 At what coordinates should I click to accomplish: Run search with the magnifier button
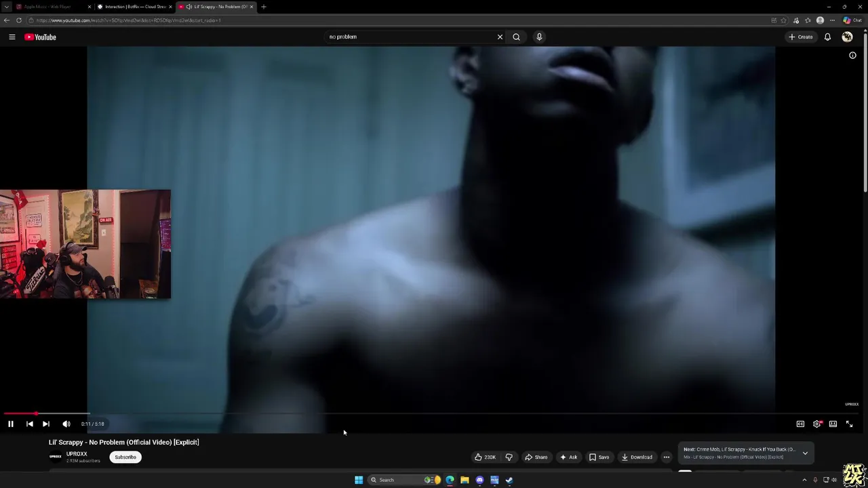pos(516,37)
